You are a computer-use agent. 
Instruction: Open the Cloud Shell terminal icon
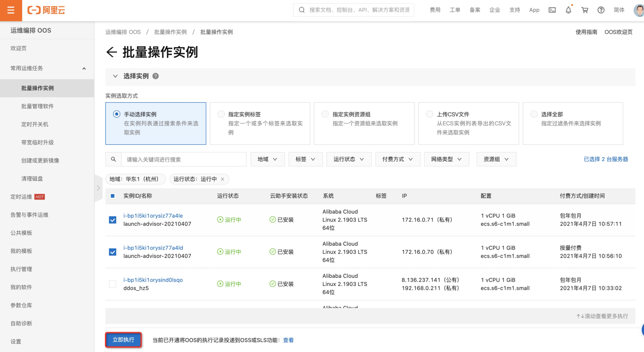[552, 10]
